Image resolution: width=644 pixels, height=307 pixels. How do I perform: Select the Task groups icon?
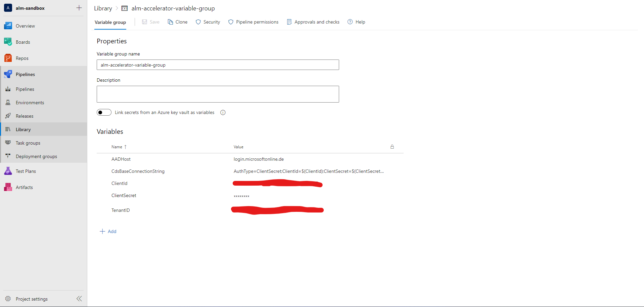(8, 143)
